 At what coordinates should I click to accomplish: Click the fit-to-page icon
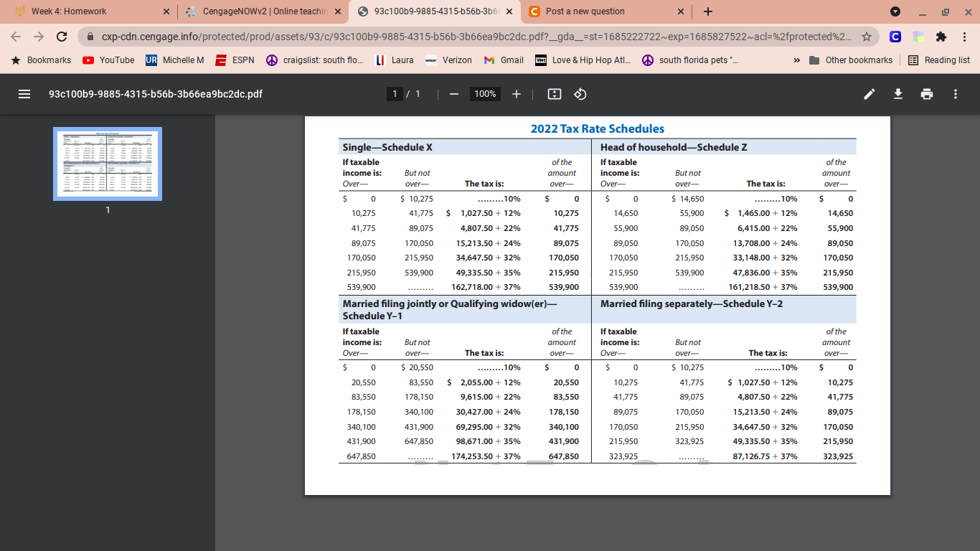pyautogui.click(x=553, y=93)
